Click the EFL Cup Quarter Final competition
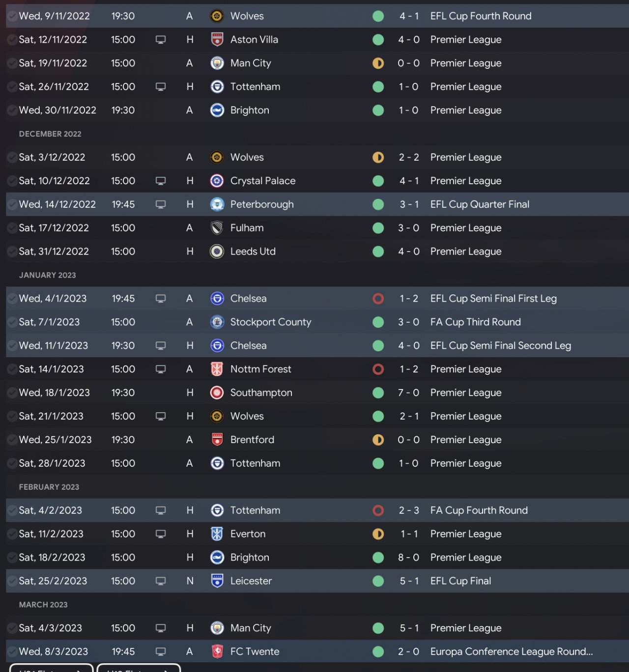 click(x=480, y=204)
